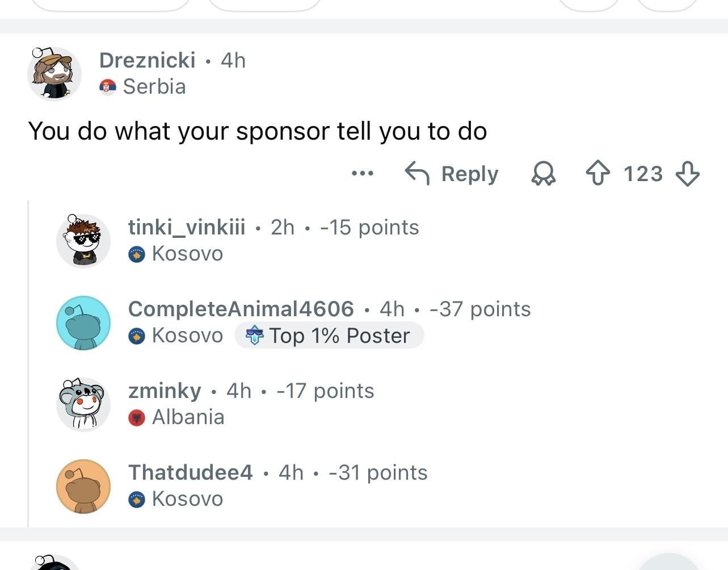Tap Kosovo flag flair beside tinki_vinkiii
Screen dimensions: 728x570
[x=137, y=254]
